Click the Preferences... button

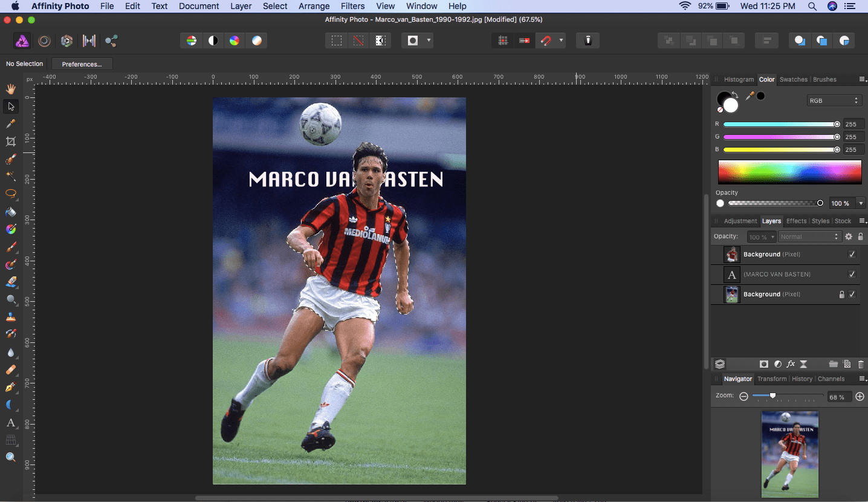(82, 64)
